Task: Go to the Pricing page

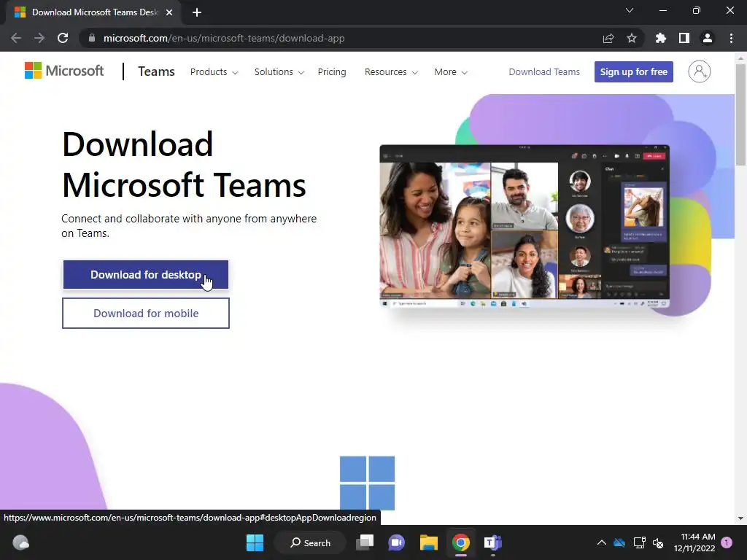Action: 332,72
